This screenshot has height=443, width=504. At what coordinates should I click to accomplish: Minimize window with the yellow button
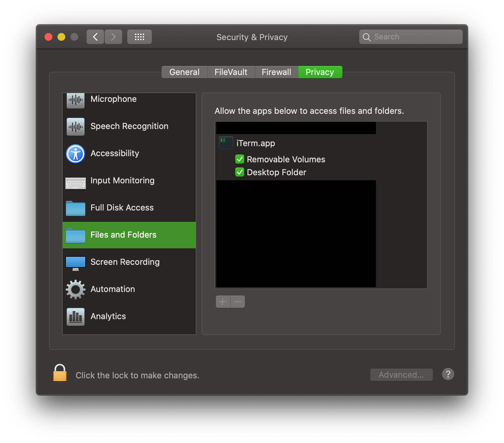(61, 37)
